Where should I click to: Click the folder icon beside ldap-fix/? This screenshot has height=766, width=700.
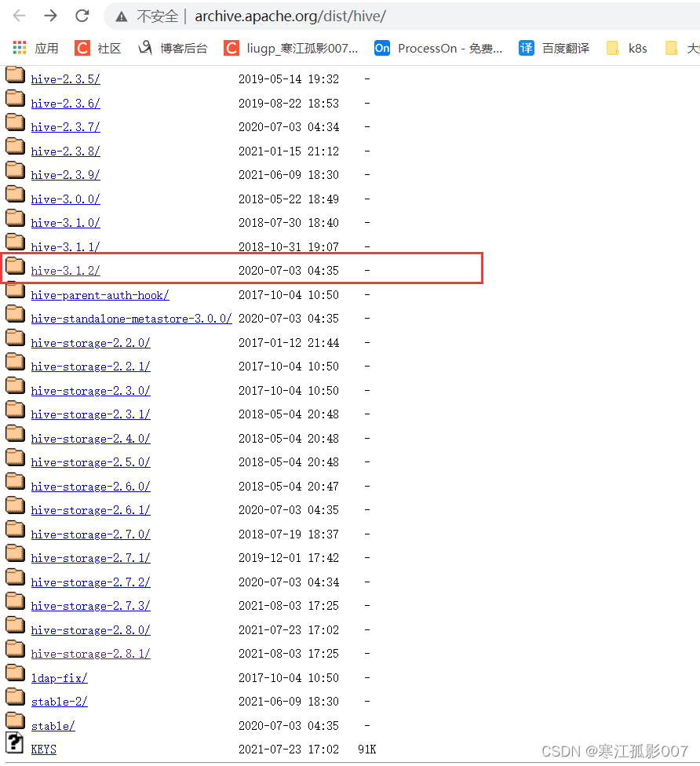[x=15, y=673]
